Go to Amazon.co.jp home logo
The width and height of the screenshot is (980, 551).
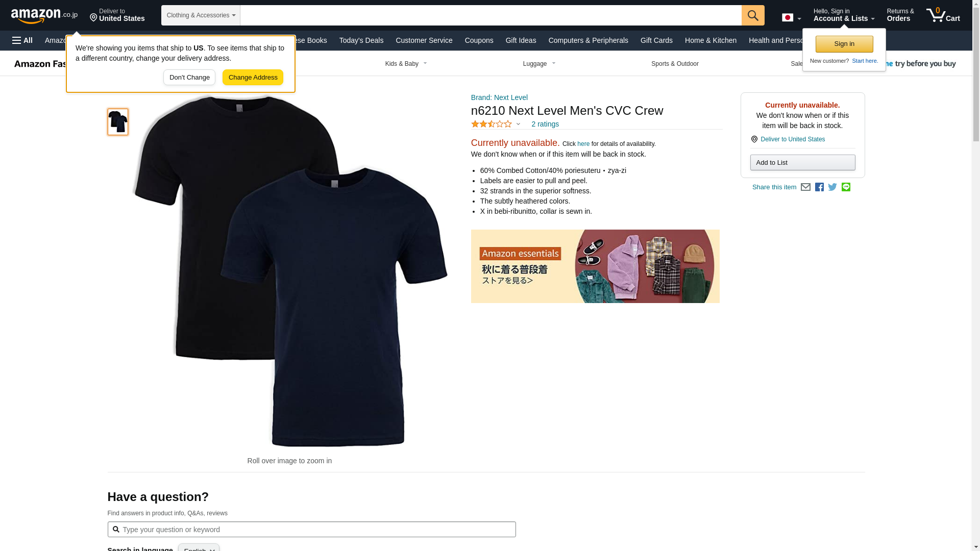44,15
